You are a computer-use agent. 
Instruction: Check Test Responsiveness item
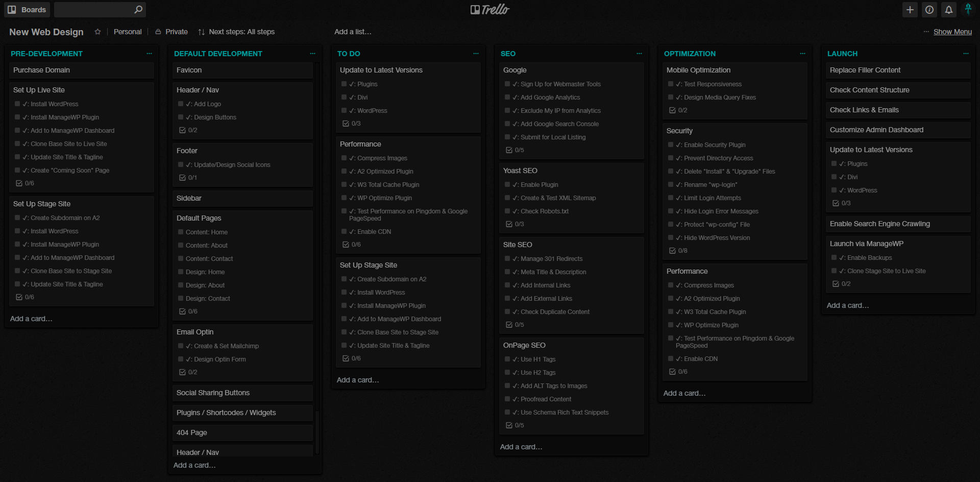pos(671,84)
